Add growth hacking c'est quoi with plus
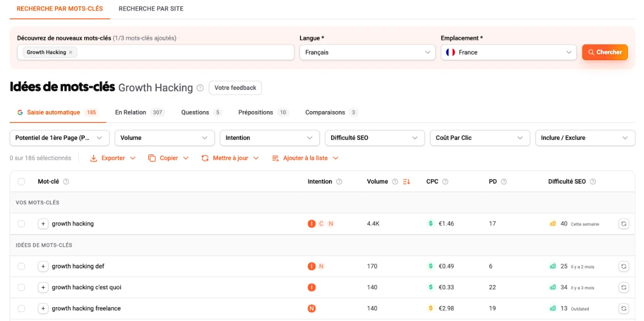Screen dimensions: 644x321 tap(43, 288)
